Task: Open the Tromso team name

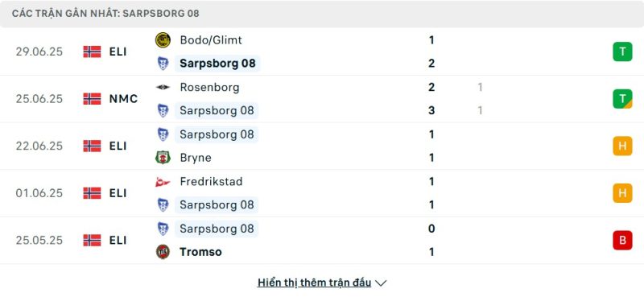Action: (x=200, y=252)
